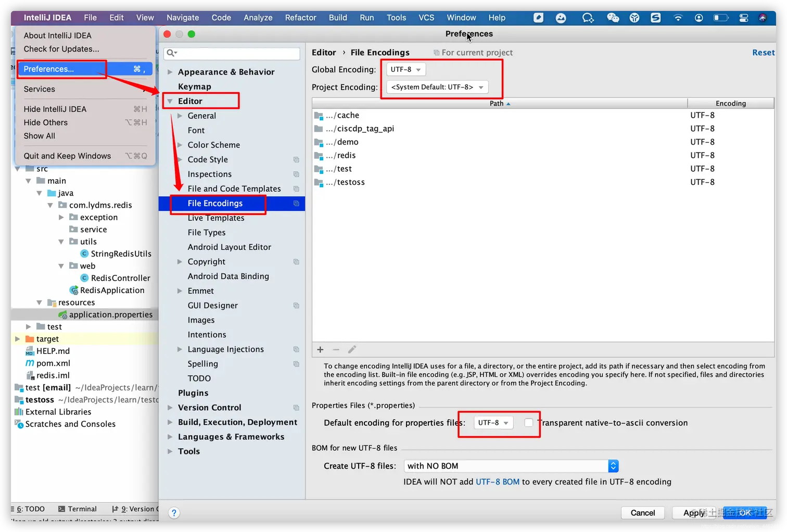Click the StringRedisUtils class icon
787x532 pixels.
[x=84, y=254]
